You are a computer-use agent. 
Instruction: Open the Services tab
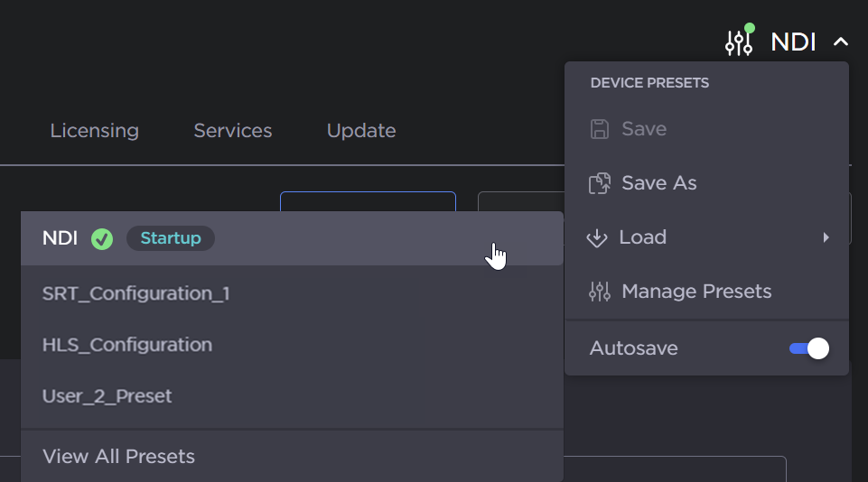[x=232, y=131]
